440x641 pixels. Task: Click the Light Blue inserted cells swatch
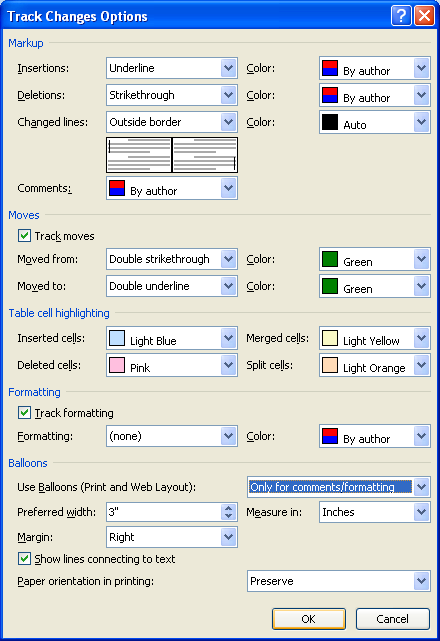117,338
